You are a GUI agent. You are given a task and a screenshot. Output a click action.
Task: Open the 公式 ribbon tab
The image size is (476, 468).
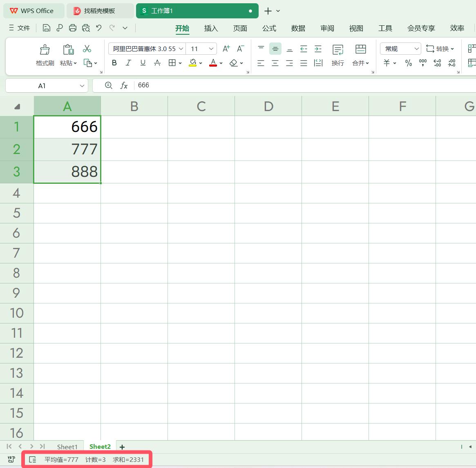click(x=269, y=28)
